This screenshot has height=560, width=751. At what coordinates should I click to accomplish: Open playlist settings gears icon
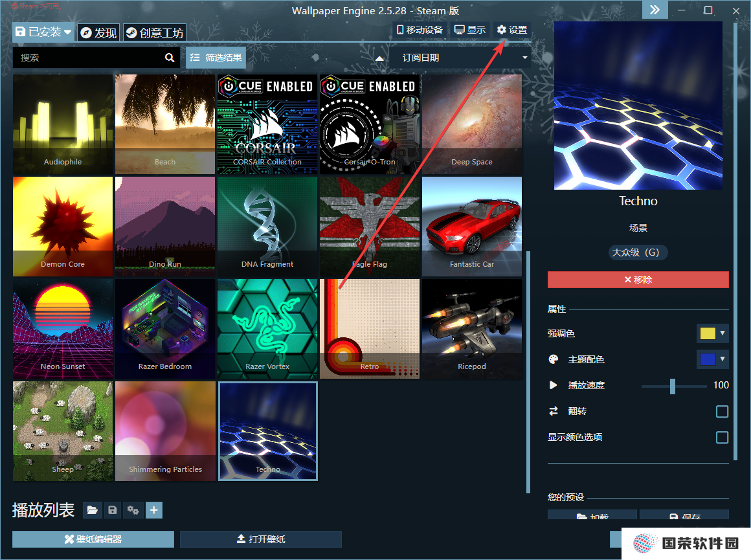coord(133,510)
